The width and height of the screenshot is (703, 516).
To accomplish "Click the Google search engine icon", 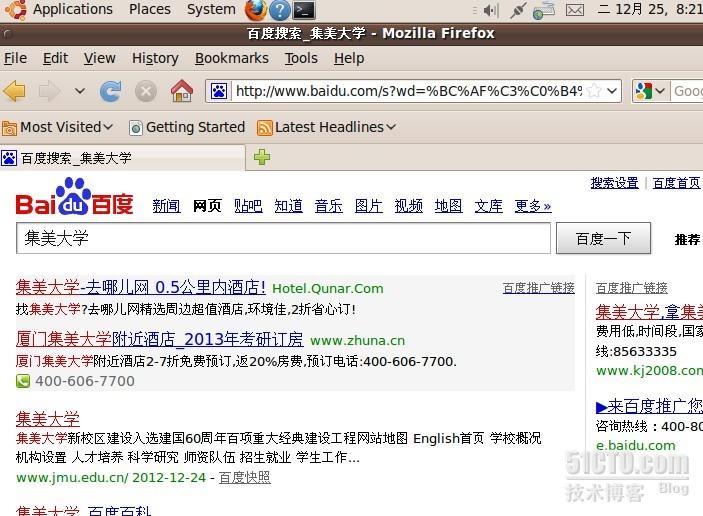I will [x=643, y=91].
